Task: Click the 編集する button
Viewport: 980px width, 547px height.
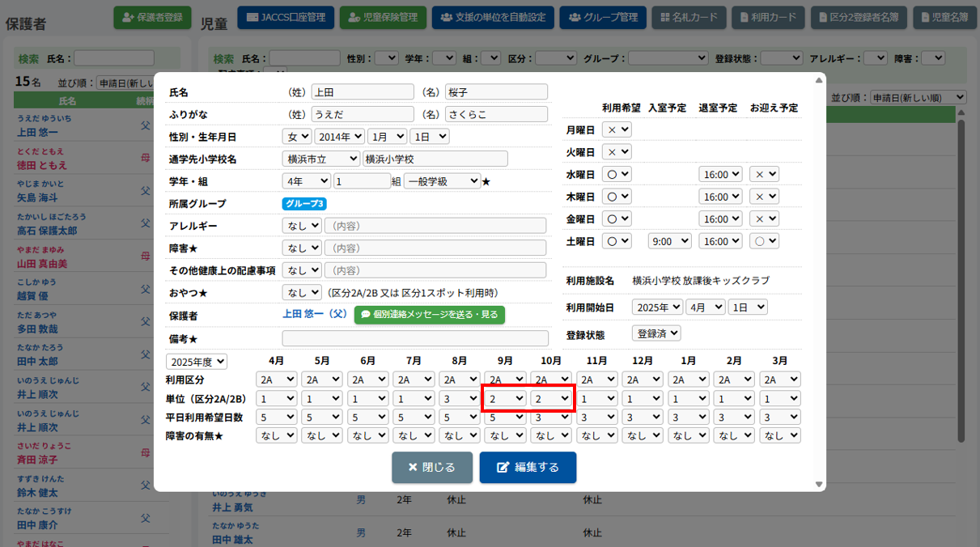Action: 528,468
